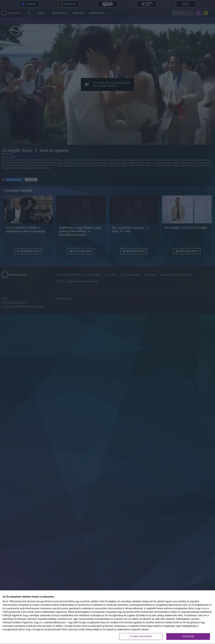Click the További videók heading

(18, 191)
